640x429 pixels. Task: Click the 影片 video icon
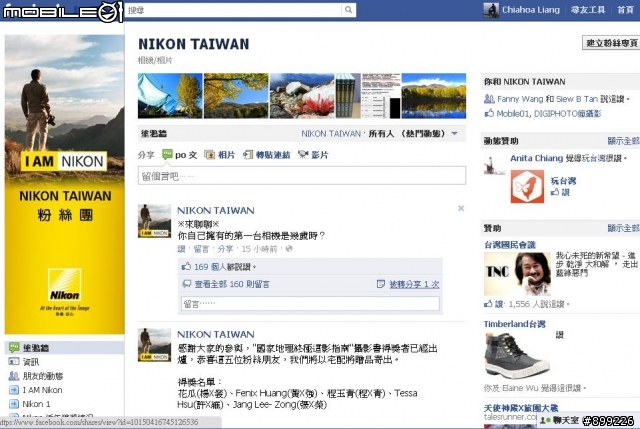tap(303, 154)
